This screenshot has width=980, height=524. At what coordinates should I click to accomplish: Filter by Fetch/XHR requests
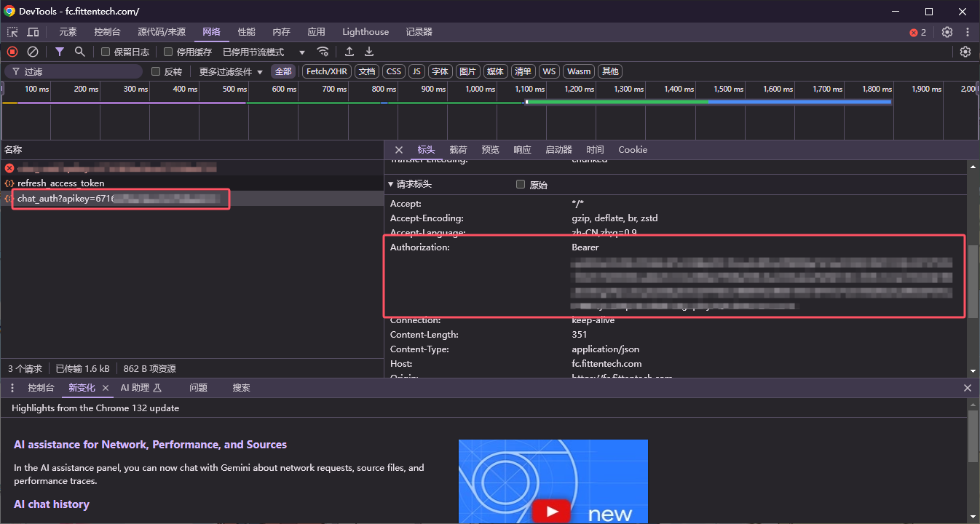pos(327,71)
